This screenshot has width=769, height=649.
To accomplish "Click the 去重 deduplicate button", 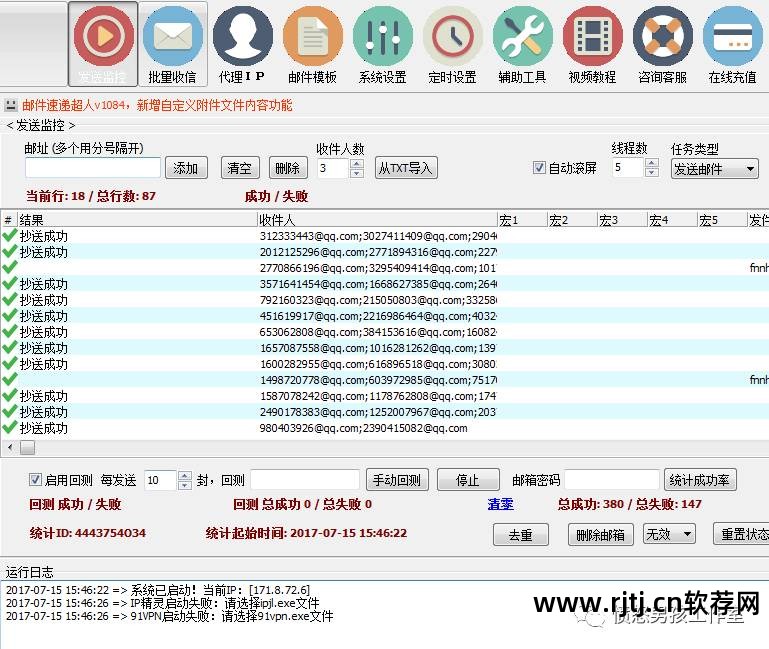I will [521, 534].
